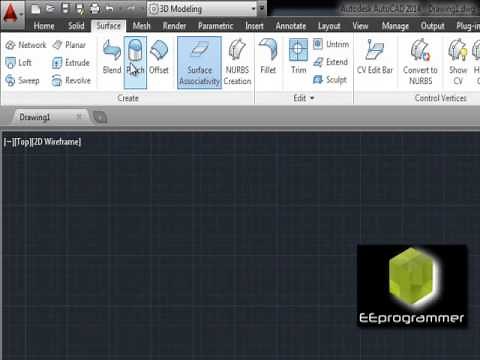
Task: Open the View ribbon tab
Action: click(x=360, y=26)
